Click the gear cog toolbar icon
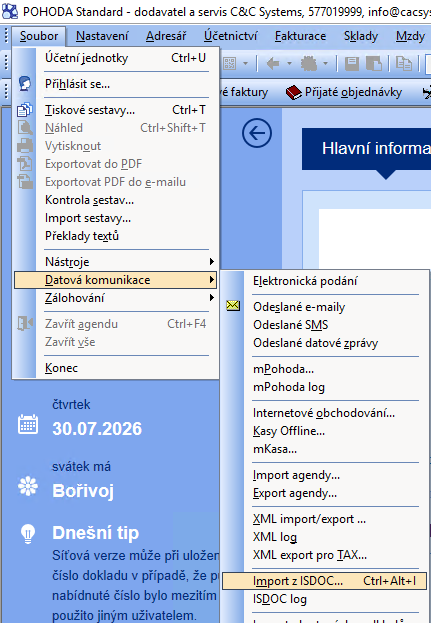The height and width of the screenshot is (623, 431). [309, 63]
